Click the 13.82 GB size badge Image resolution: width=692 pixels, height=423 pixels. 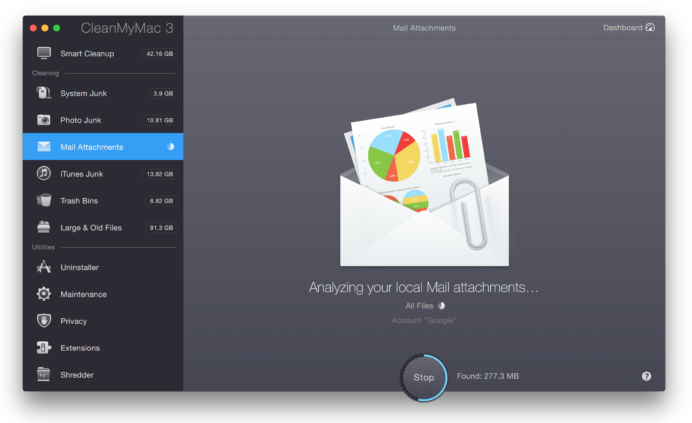[160, 174]
